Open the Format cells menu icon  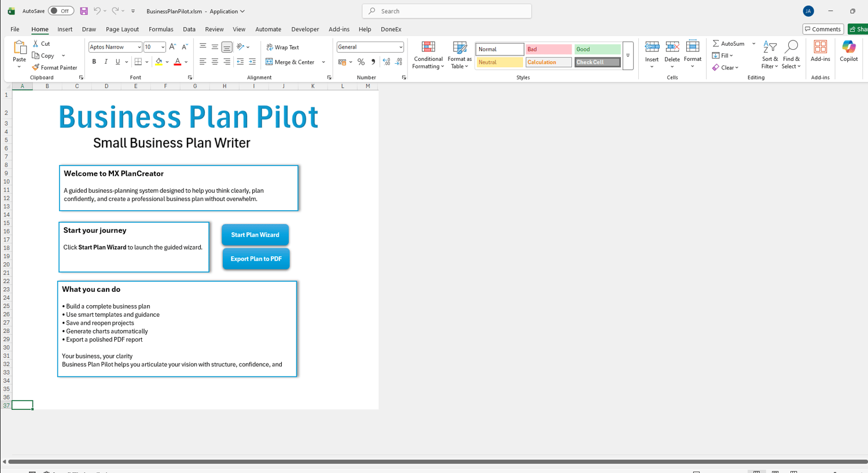point(693,47)
